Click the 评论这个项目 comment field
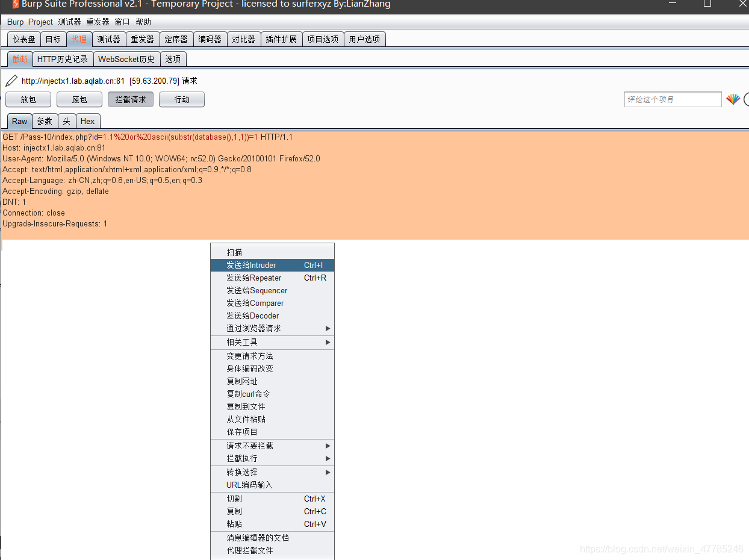This screenshot has width=749, height=560. [x=673, y=99]
